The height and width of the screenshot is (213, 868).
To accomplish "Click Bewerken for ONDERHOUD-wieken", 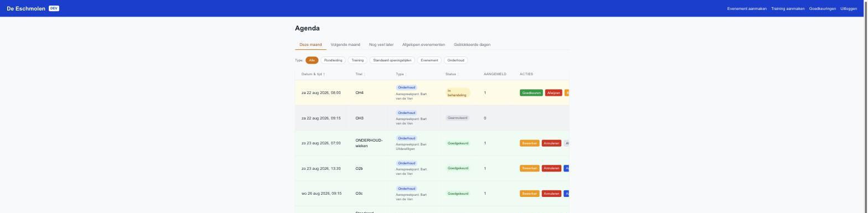I will (530, 143).
